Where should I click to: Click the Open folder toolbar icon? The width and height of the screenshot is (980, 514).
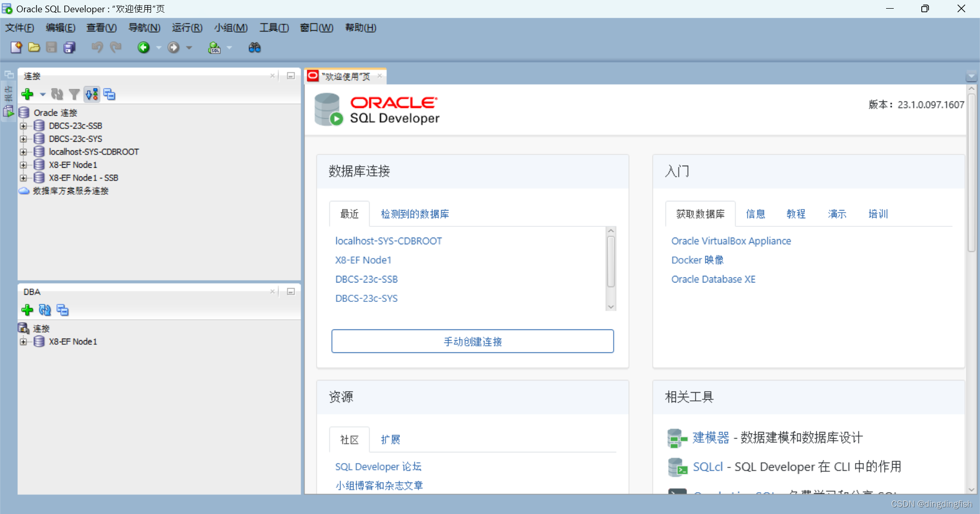point(34,47)
